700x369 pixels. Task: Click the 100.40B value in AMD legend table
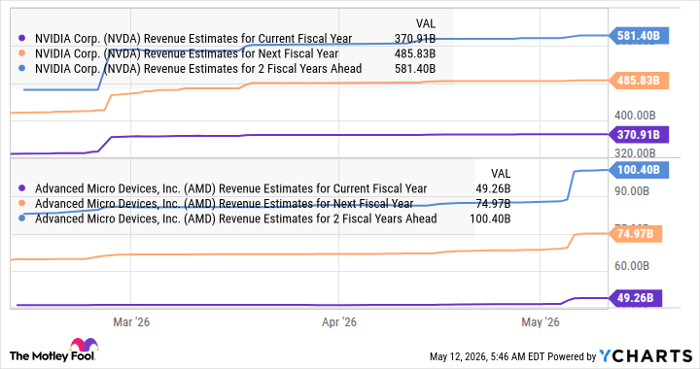click(490, 219)
